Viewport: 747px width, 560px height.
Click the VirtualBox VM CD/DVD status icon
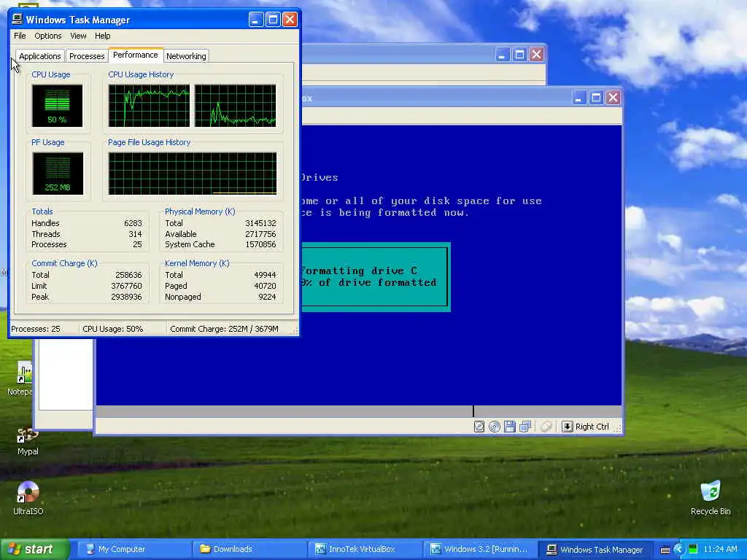(495, 427)
